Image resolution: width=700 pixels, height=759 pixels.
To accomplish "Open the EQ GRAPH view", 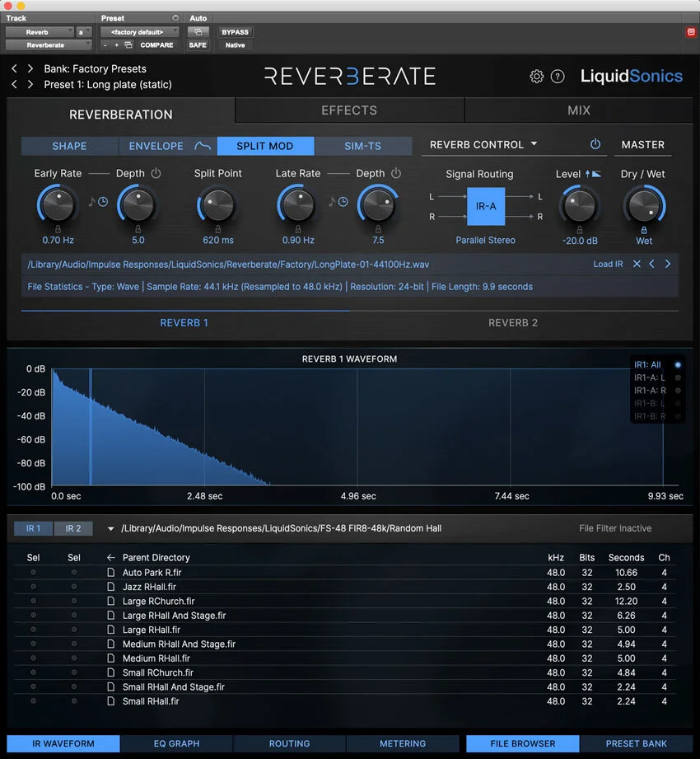I will 176,743.
